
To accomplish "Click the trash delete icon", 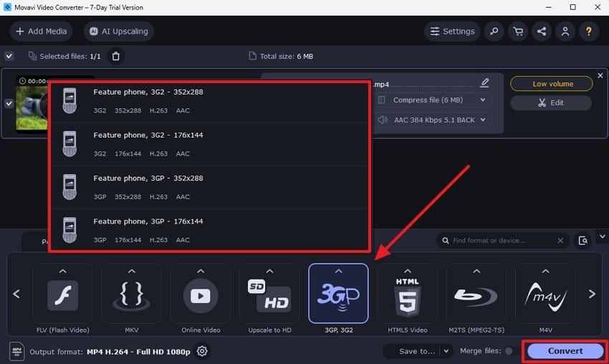I will [x=116, y=57].
